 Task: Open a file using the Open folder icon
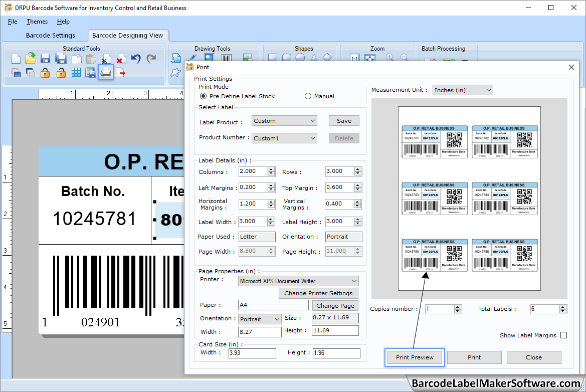click(x=30, y=58)
